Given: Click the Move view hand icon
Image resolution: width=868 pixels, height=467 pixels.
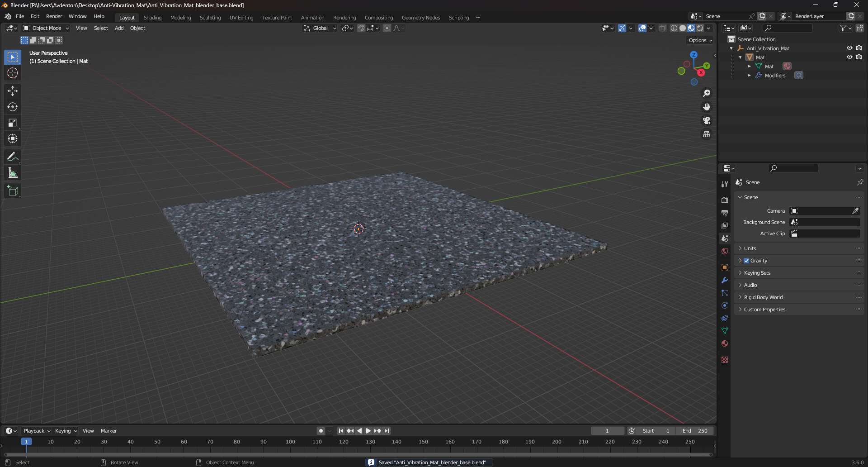Looking at the screenshot, I should tap(707, 107).
